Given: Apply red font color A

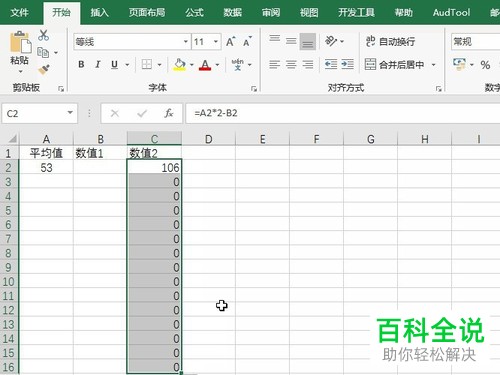Looking at the screenshot, I should tap(205, 64).
